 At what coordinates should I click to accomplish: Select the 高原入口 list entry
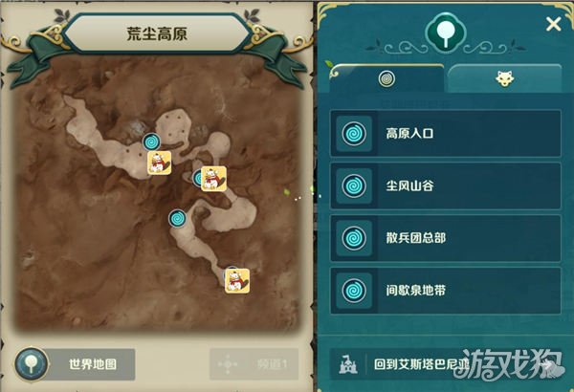tap(446, 134)
